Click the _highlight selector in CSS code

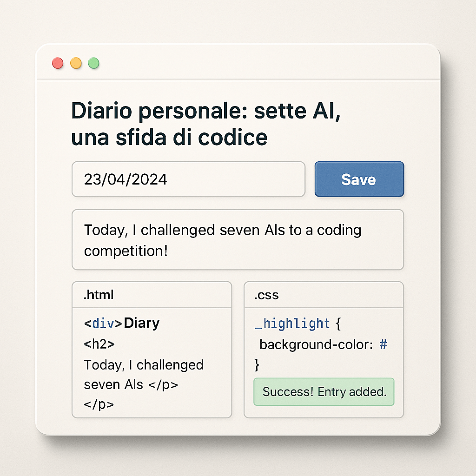pyautogui.click(x=293, y=324)
